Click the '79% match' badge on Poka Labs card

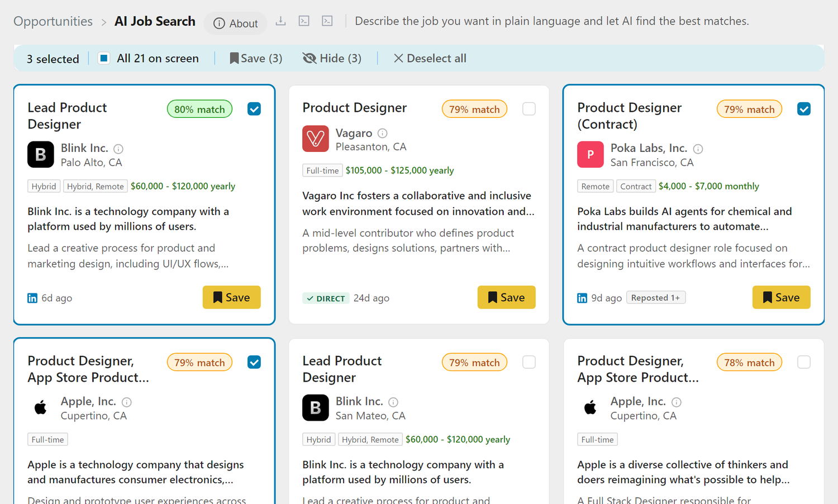coord(749,110)
